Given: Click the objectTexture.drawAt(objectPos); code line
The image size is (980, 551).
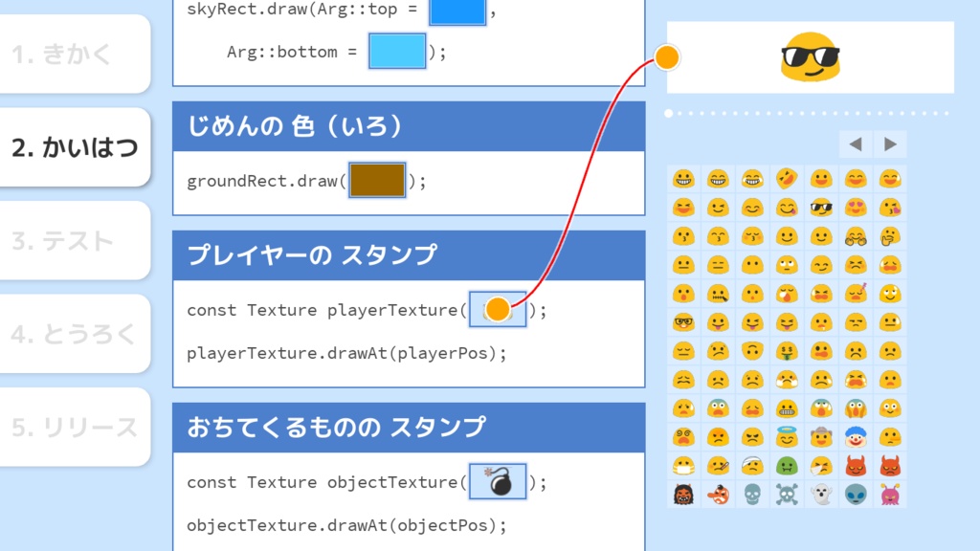Looking at the screenshot, I should 346,525.
